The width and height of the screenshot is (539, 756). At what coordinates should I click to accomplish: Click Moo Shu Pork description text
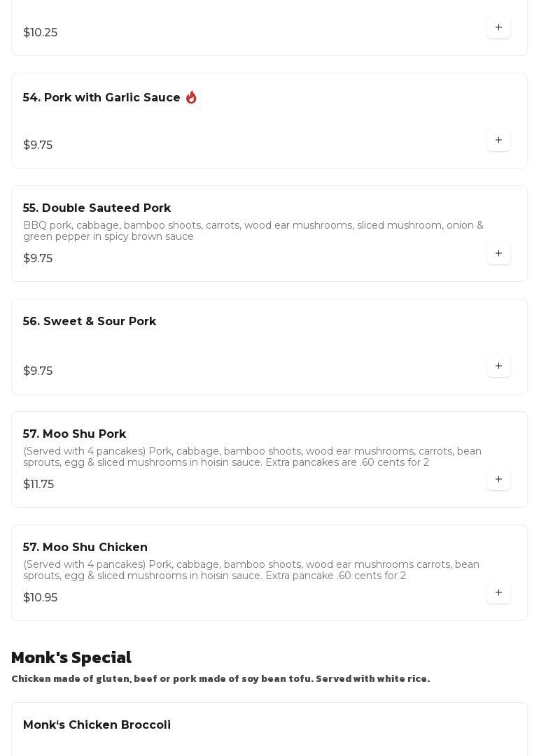click(x=252, y=457)
